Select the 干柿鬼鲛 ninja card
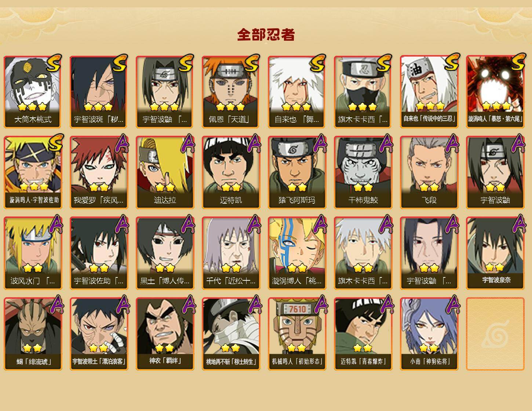This screenshot has height=411, width=532. point(363,172)
